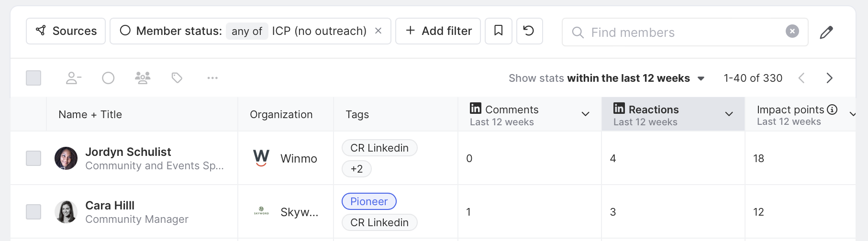Click the bookmark save-filter icon
This screenshot has height=241, width=868.
coord(498,31)
